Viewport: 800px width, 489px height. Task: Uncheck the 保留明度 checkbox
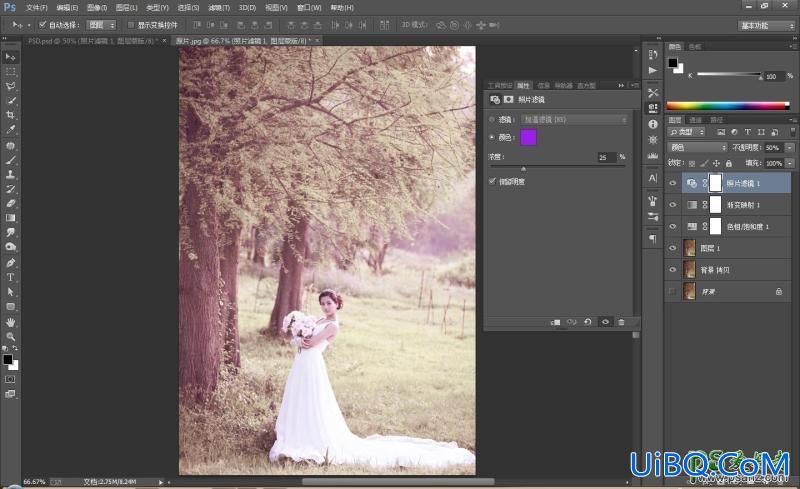[492, 181]
